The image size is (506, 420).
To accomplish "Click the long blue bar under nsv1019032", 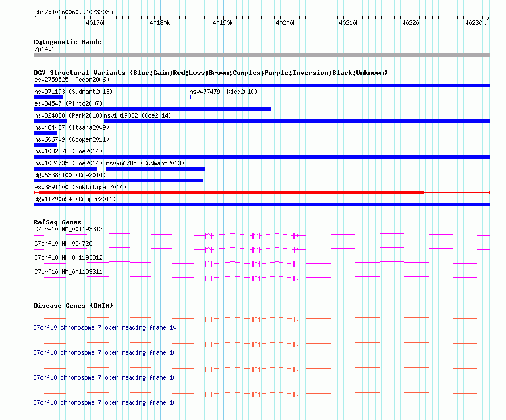I will [297, 121].
